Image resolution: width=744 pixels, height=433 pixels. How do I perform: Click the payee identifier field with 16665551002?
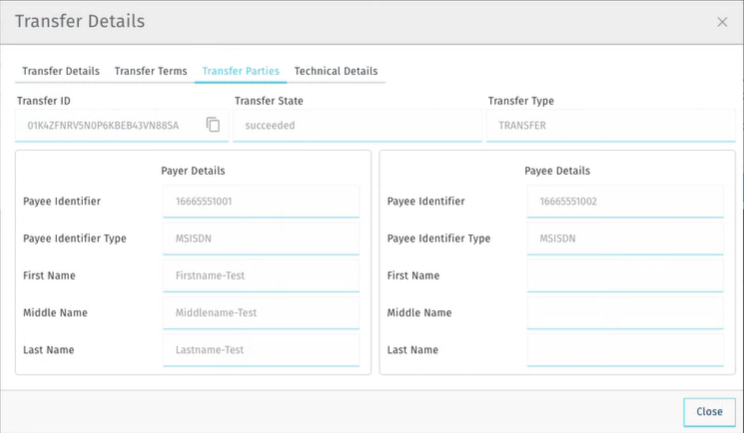(x=624, y=201)
